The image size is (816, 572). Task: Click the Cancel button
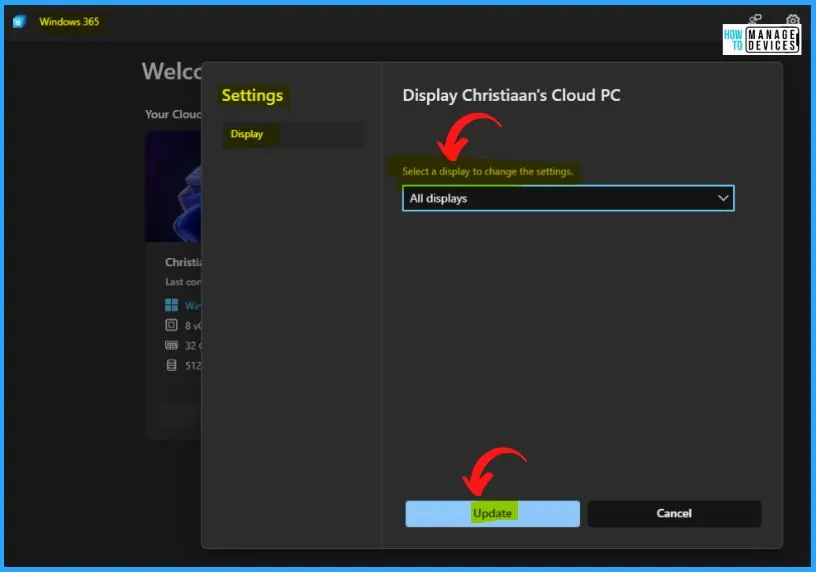tap(674, 513)
